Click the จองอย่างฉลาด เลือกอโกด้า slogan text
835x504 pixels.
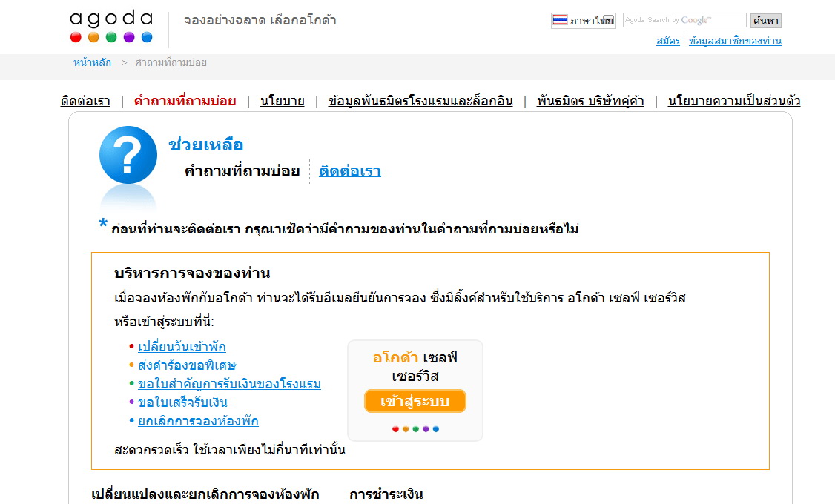260,20
